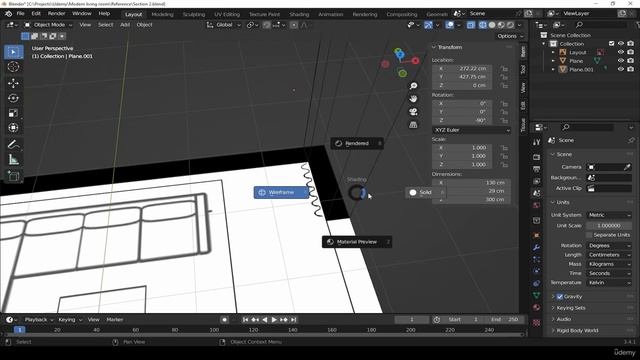The image size is (640, 360).
Task: Open the Mass Kilograms dropdown
Action: coord(609,264)
